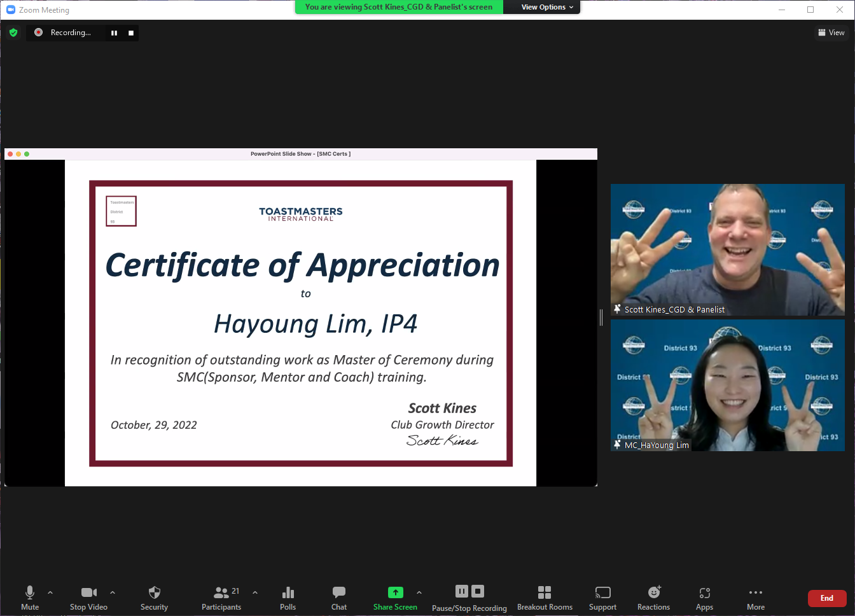
Task: Click green zoom dot of shared PowerPoint window
Action: coord(27,154)
